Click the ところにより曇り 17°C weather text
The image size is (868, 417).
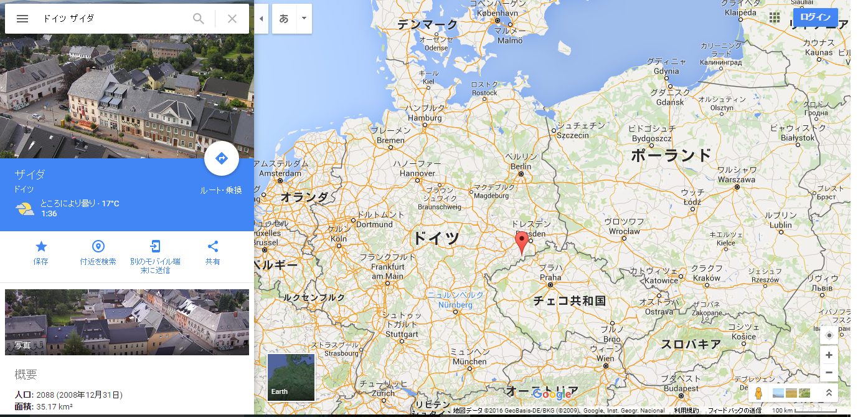coord(80,204)
